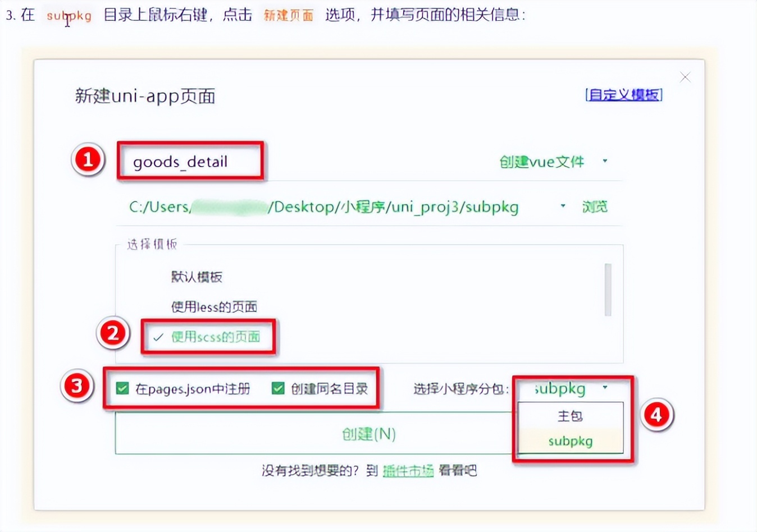
Task: Open the 自定义模板 custom template link
Action: pyautogui.click(x=623, y=95)
